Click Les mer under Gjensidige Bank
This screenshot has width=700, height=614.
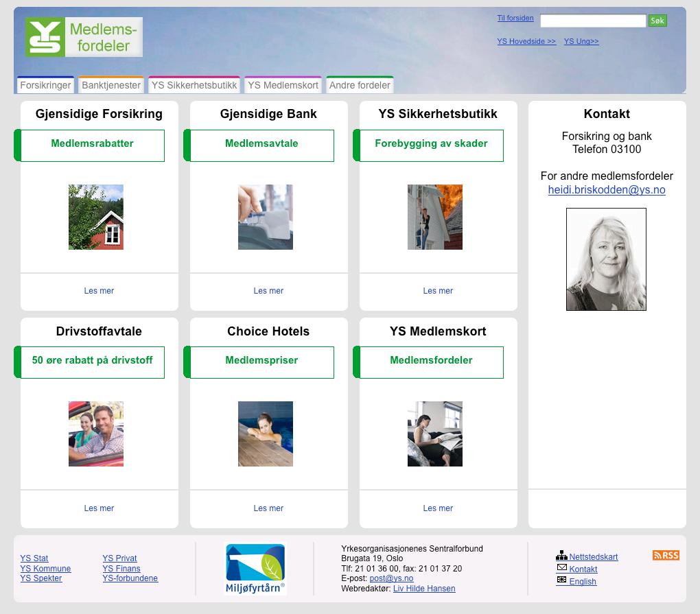coord(268,290)
